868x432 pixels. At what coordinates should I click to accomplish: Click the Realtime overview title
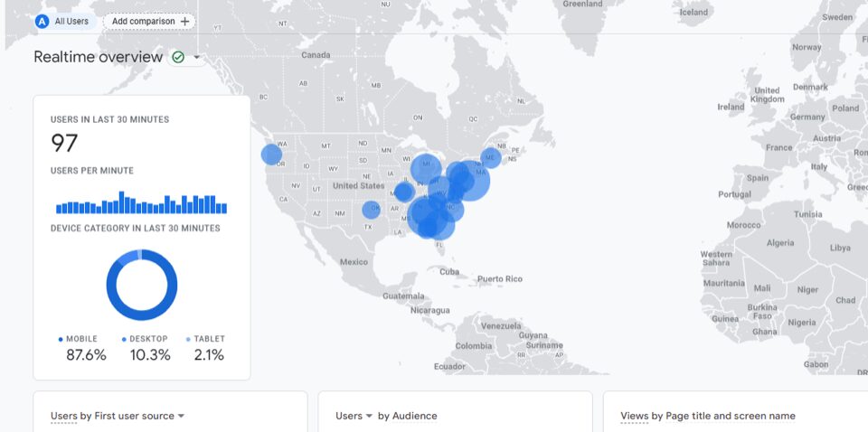coord(99,57)
